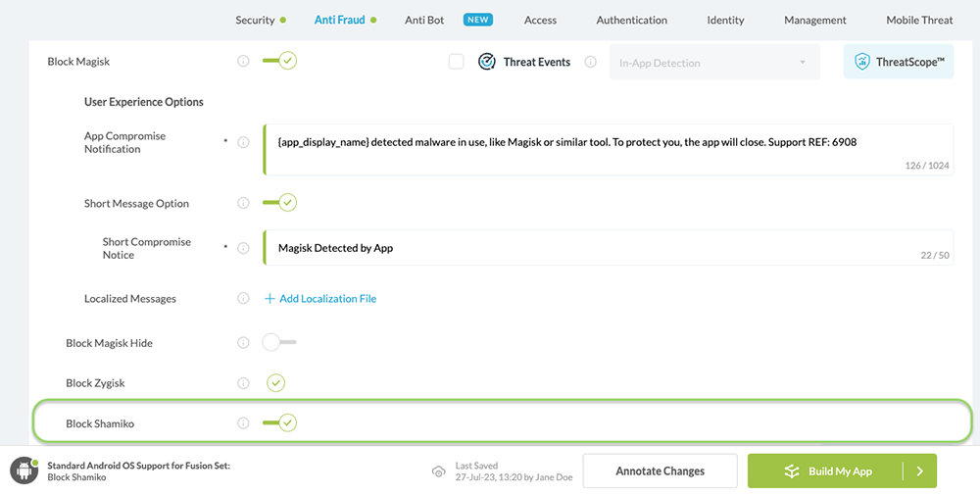Click the Annotate Changes button
The width and height of the screenshot is (980, 495).
pos(660,471)
